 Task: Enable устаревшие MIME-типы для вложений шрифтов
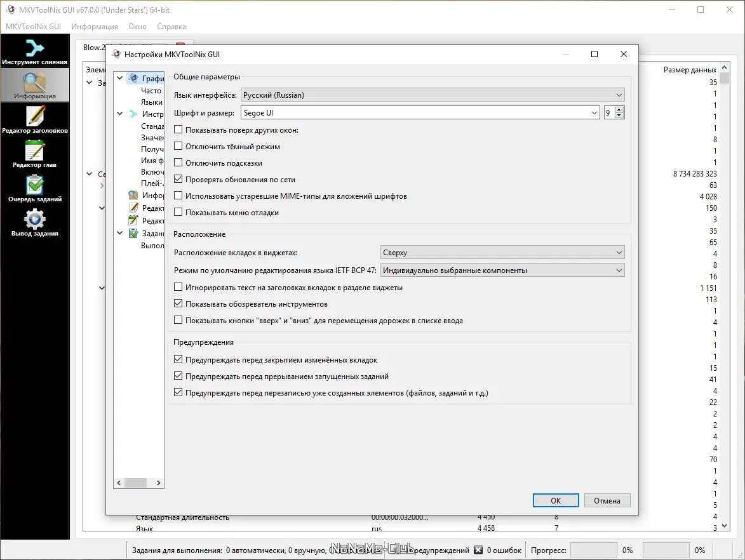[178, 196]
